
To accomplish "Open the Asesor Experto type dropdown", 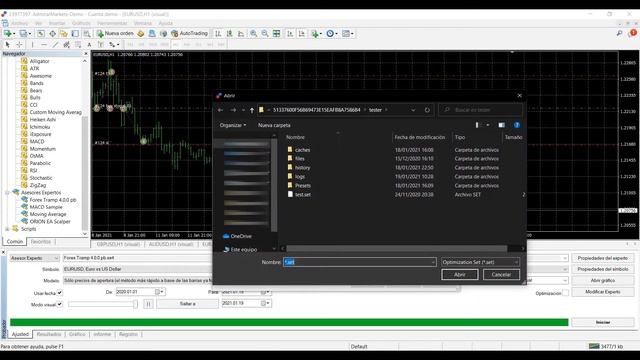I will click(35, 258).
